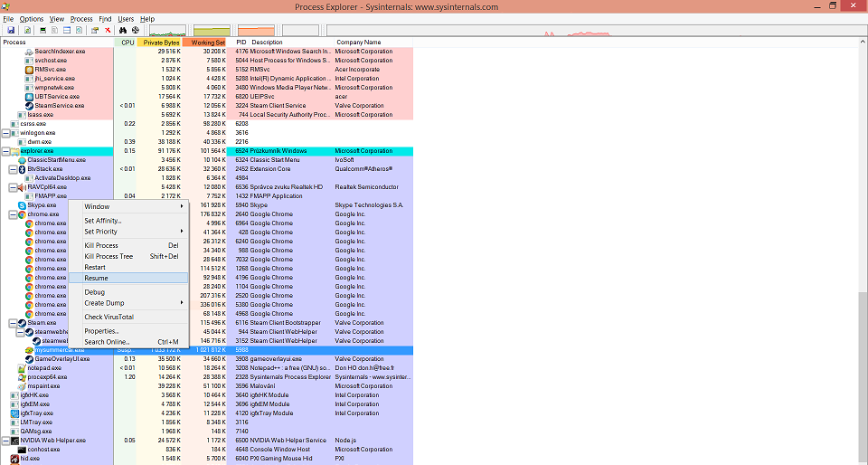The image size is (868, 465).
Task: Click the icon beside igfxTray.exe
Action: (15, 413)
